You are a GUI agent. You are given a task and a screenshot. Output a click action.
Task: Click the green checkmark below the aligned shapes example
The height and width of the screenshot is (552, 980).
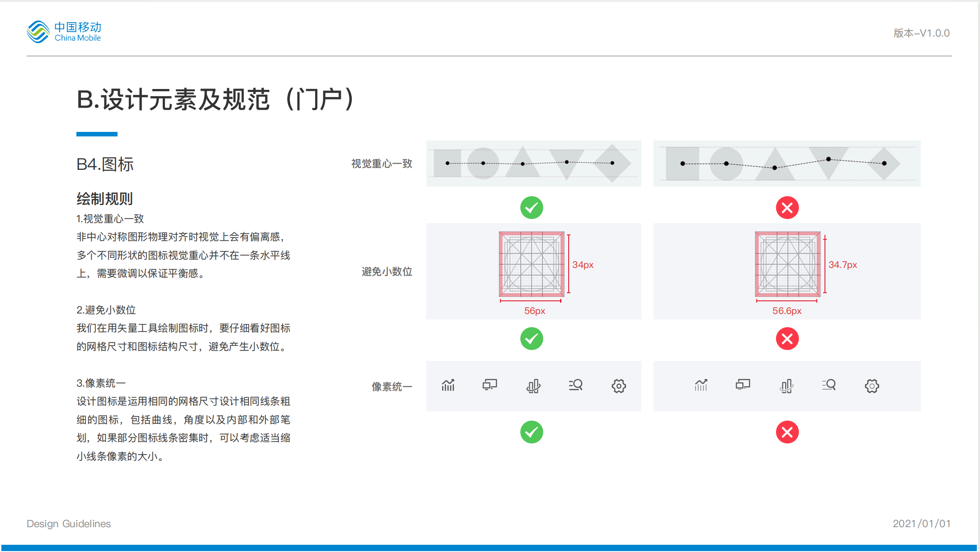tap(532, 208)
